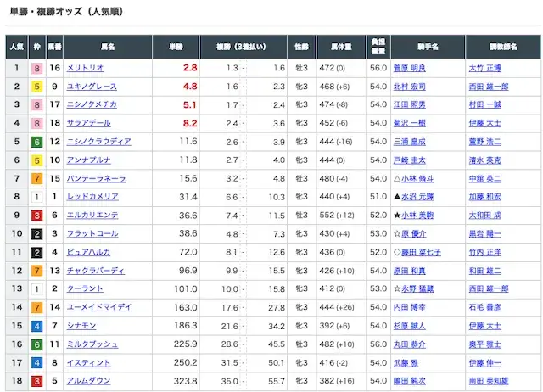Image resolution: width=543 pixels, height=392 pixels.
Task: Open horse link チャクラバーディ
Action: [x=96, y=271]
